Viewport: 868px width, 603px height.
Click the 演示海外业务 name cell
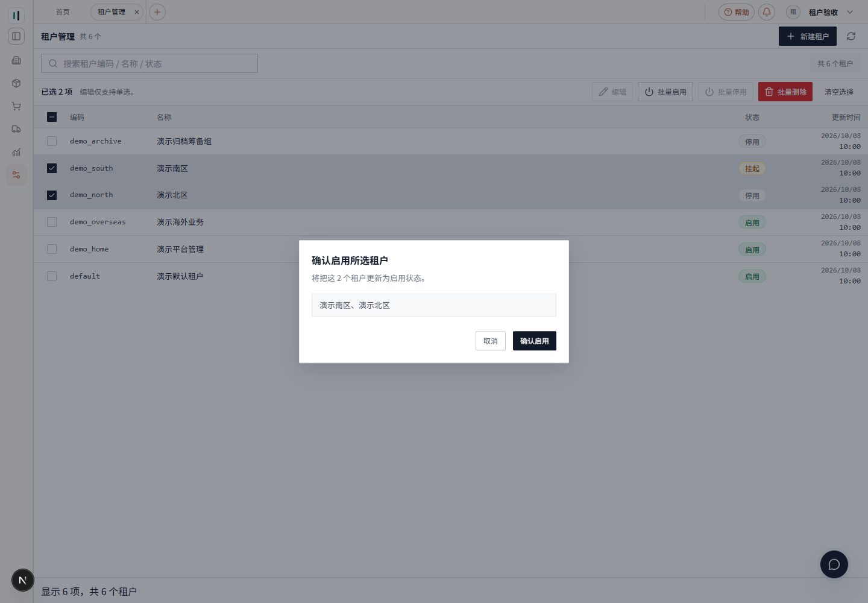click(180, 222)
